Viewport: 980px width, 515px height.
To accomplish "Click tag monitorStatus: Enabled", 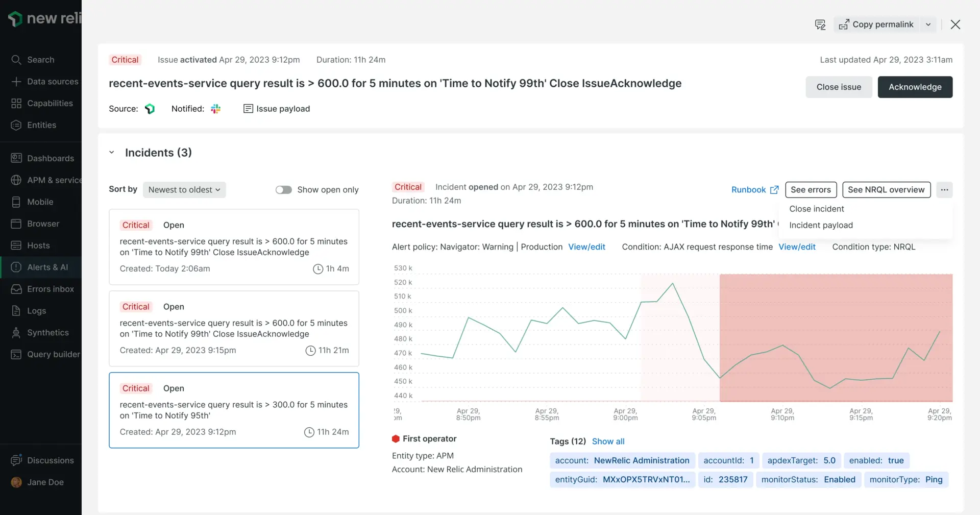I will pyautogui.click(x=808, y=480).
